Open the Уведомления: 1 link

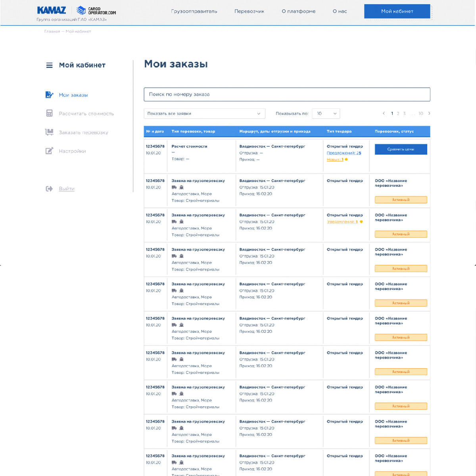click(x=342, y=222)
